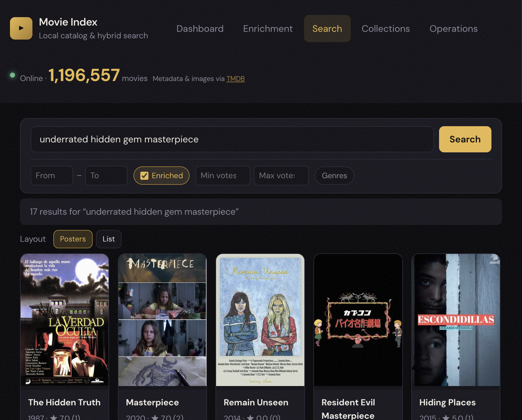This screenshot has height=420, width=522.
Task: Untick the Enriched checkbox
Action: pyautogui.click(x=144, y=176)
